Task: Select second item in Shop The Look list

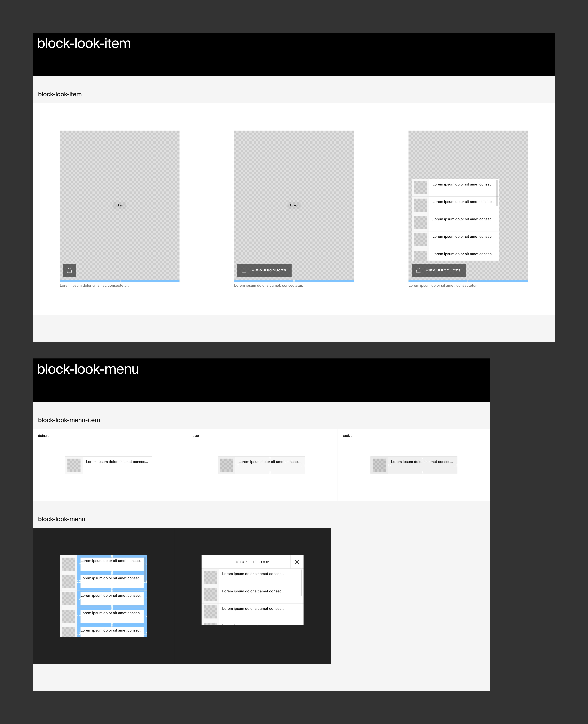Action: [253, 591]
